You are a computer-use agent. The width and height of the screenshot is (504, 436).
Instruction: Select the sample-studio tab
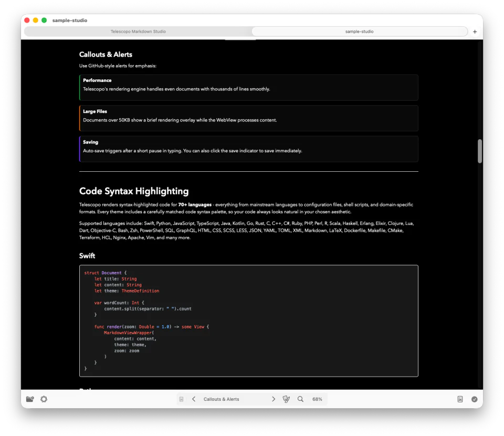click(x=359, y=32)
